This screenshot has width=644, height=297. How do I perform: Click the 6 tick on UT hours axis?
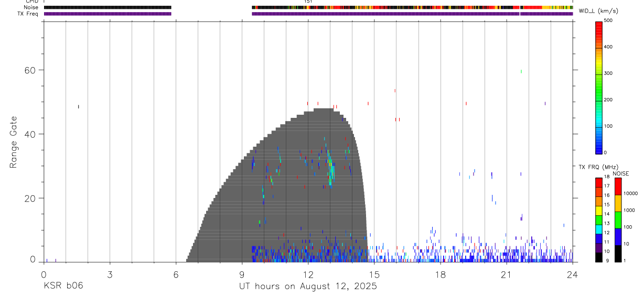(176, 274)
